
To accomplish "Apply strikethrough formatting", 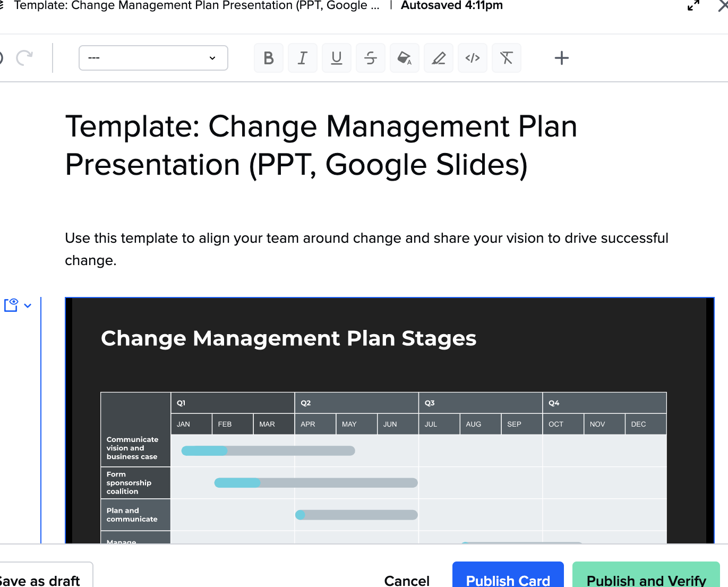I will pos(371,58).
